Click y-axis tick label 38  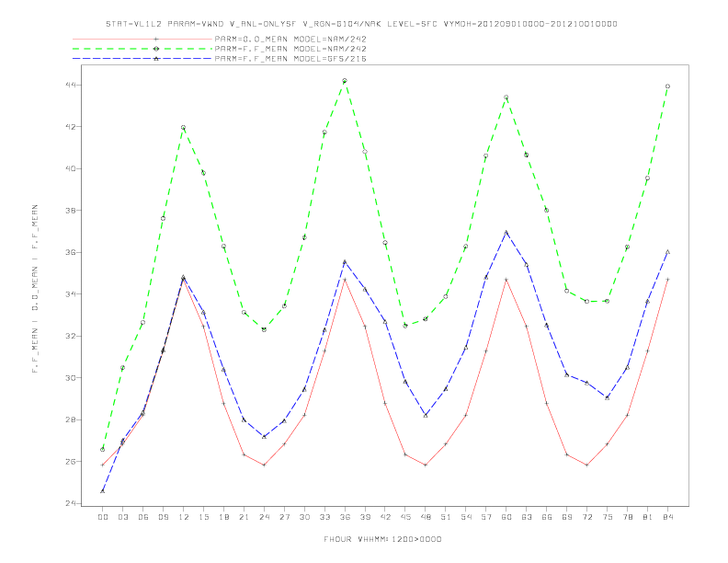72,211
